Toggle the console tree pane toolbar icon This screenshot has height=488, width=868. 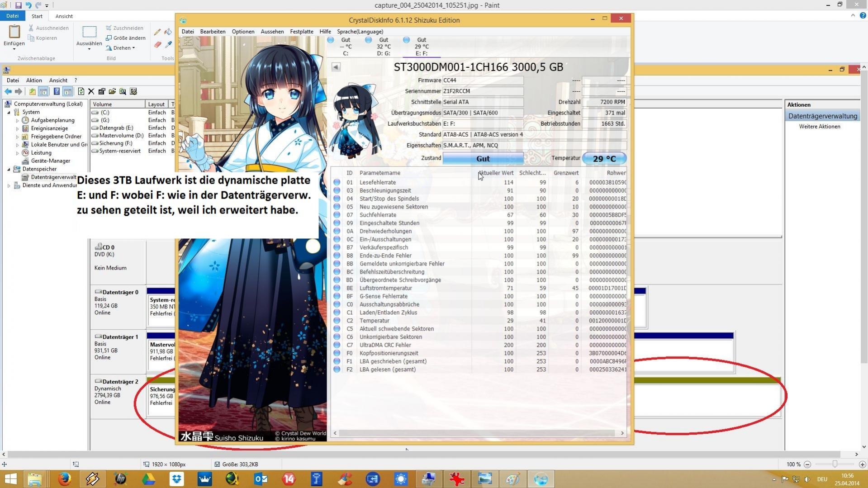43,92
